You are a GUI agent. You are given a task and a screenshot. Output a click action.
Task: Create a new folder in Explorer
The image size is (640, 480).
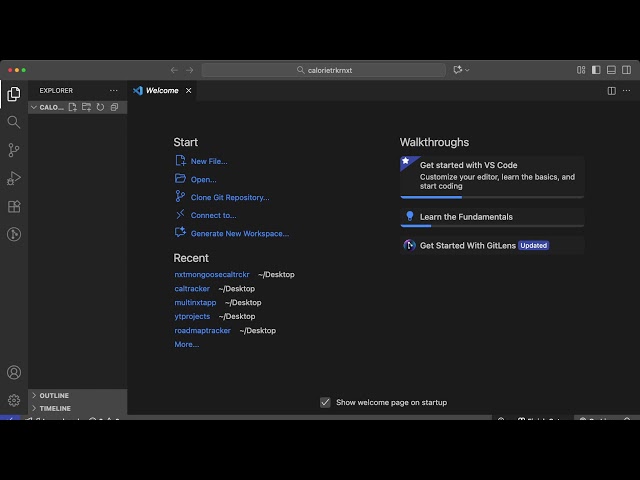[x=87, y=107]
